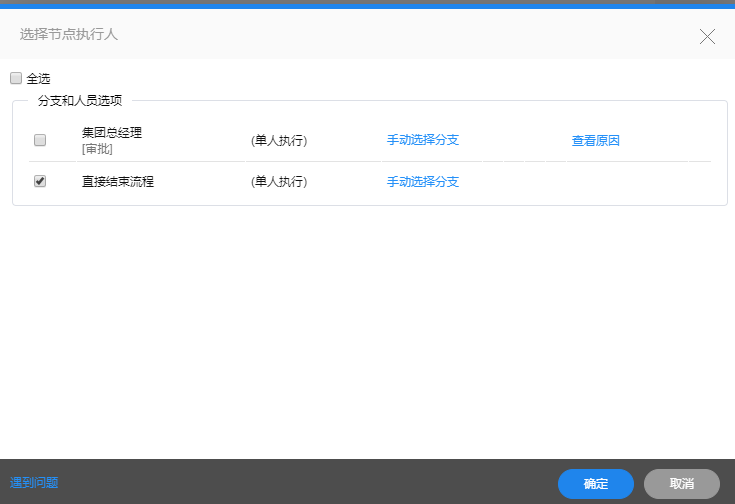Click the 选择节点执行人 dialog title
The height and width of the screenshot is (504, 735).
coord(69,35)
